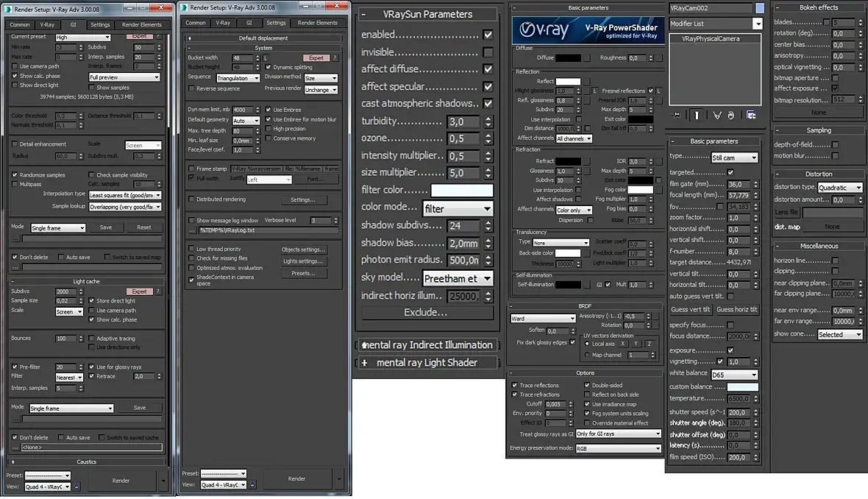868x499 pixels.
Task: Open BRDF type dropdown showing Ward
Action: 543,319
